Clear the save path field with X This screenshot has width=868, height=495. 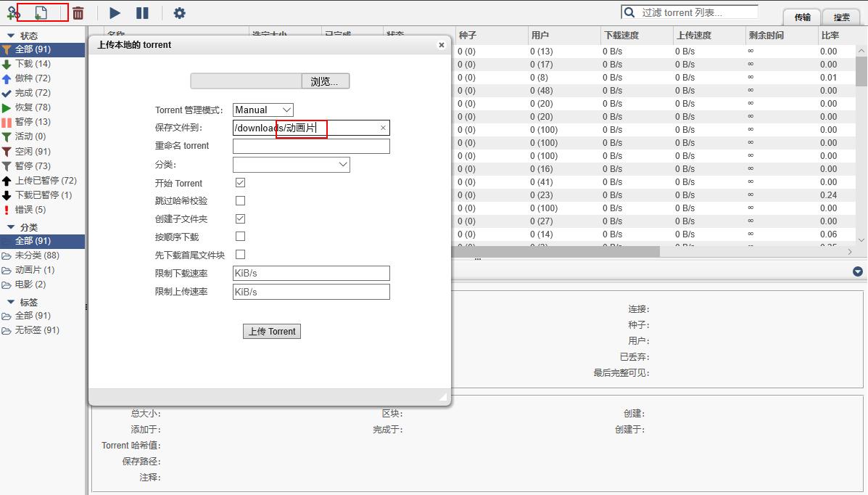[x=383, y=128]
